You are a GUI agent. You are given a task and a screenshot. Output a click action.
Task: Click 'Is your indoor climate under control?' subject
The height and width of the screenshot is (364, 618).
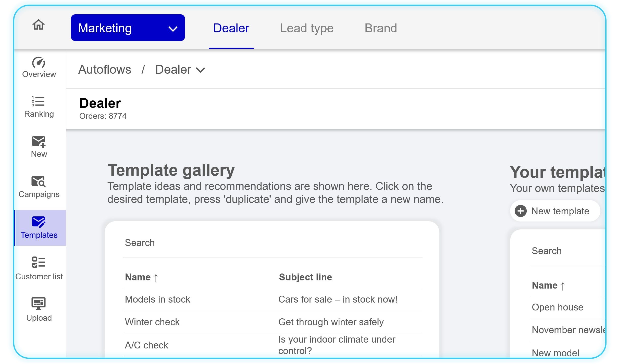(x=337, y=345)
